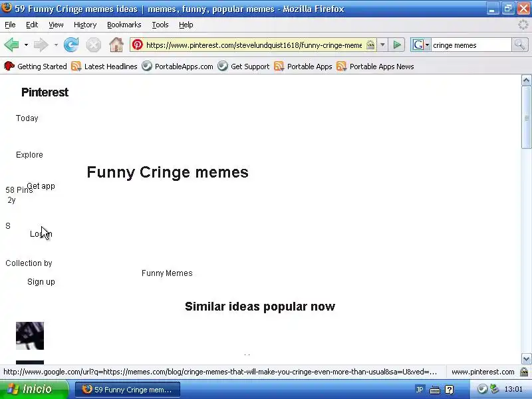Open the Bookmarks menu
This screenshot has width=532, height=399.
click(x=124, y=25)
